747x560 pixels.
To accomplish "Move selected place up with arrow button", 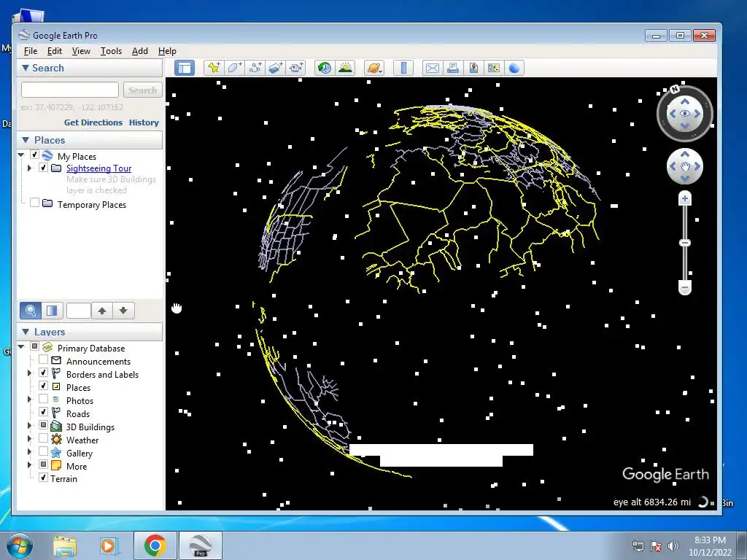I will coord(102,311).
